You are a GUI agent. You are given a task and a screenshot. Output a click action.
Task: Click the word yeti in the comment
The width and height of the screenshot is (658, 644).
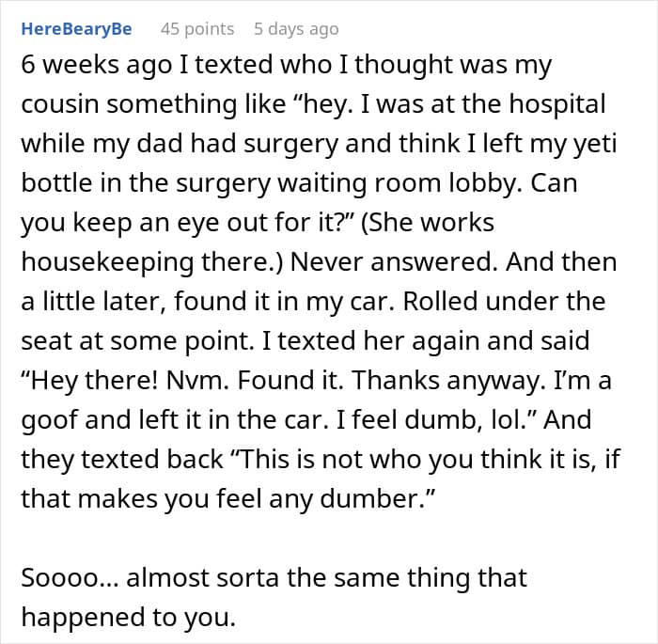[x=601, y=144]
